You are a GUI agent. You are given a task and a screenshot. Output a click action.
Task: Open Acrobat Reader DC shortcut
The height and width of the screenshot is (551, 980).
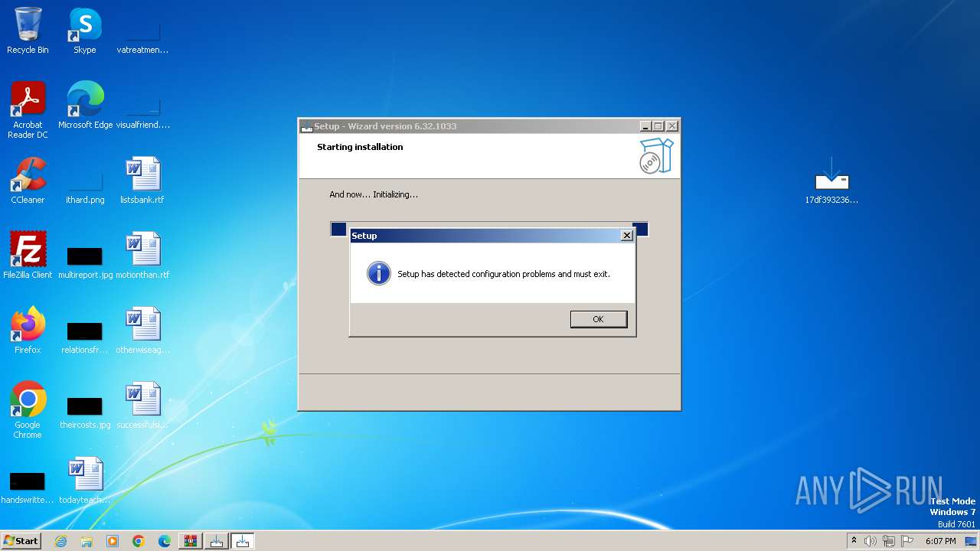[x=28, y=110]
